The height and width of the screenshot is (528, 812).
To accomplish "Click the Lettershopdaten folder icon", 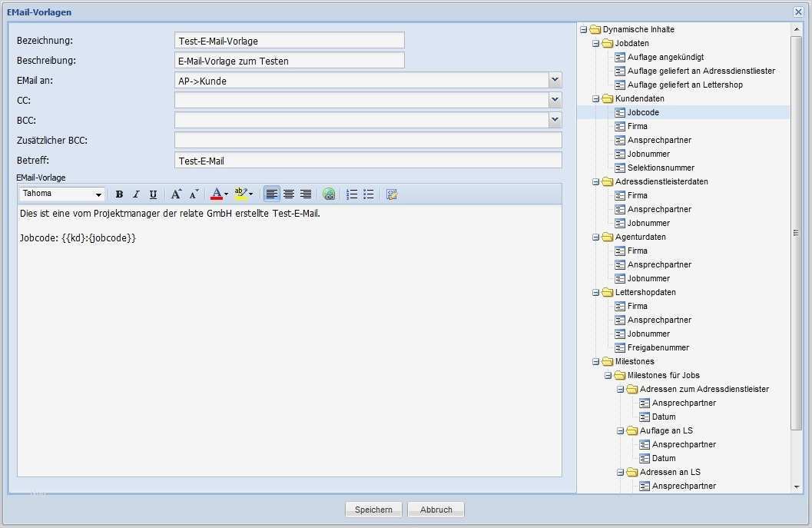I will tap(608, 292).
